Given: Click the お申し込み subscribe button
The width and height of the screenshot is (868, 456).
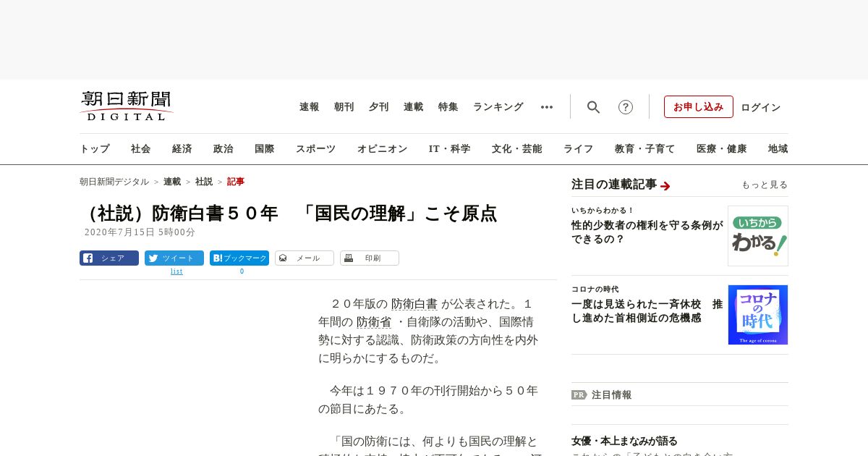Looking at the screenshot, I should tap(699, 106).
